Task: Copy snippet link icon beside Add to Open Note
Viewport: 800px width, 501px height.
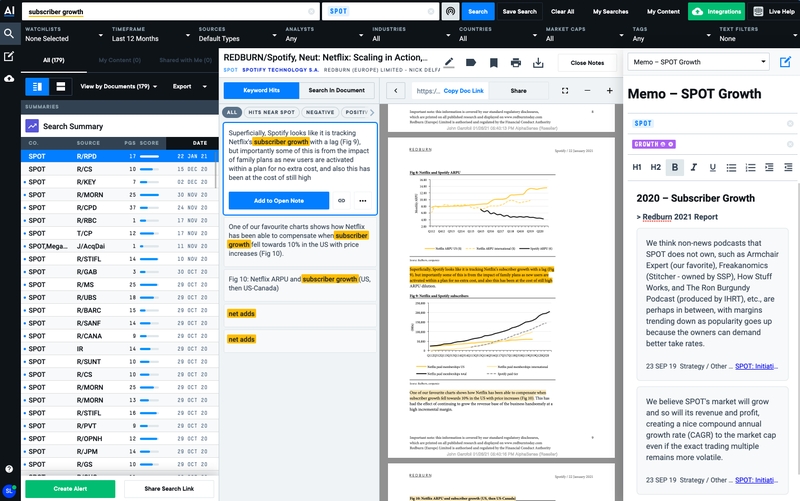Action: tap(341, 201)
